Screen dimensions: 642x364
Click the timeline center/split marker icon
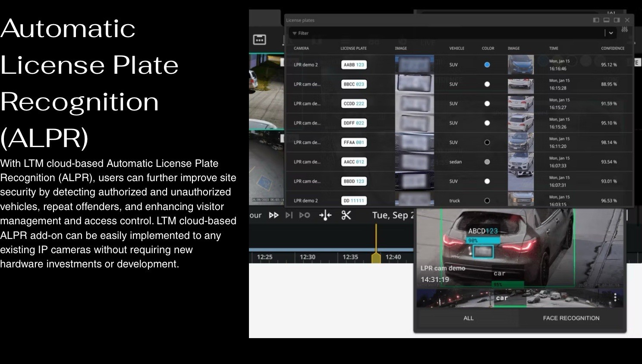[x=325, y=215]
